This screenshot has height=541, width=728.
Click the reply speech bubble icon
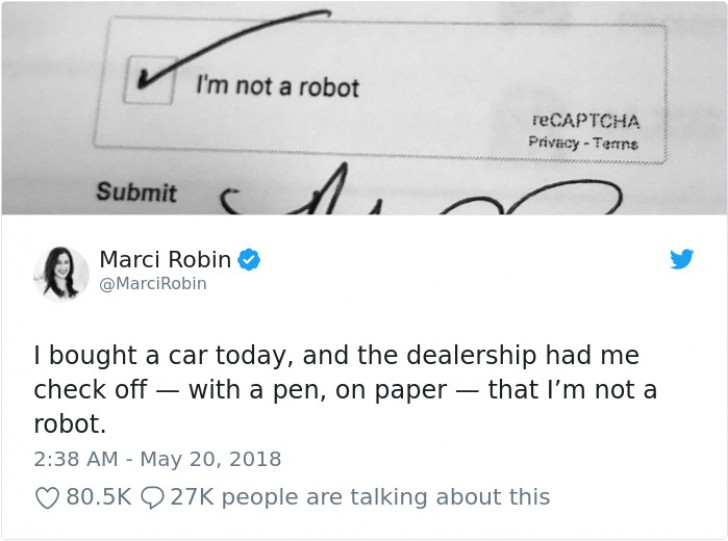152,498
